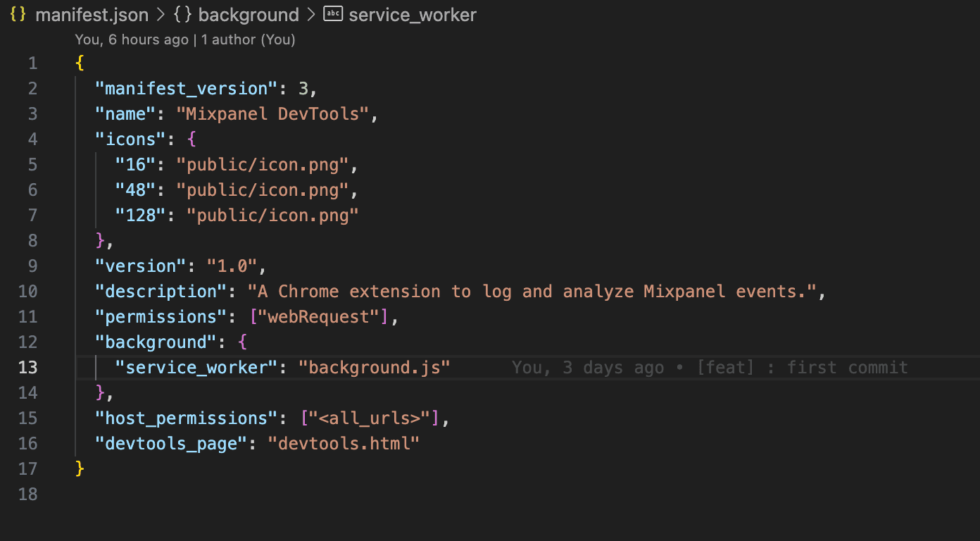Click the "description" key

(161, 292)
